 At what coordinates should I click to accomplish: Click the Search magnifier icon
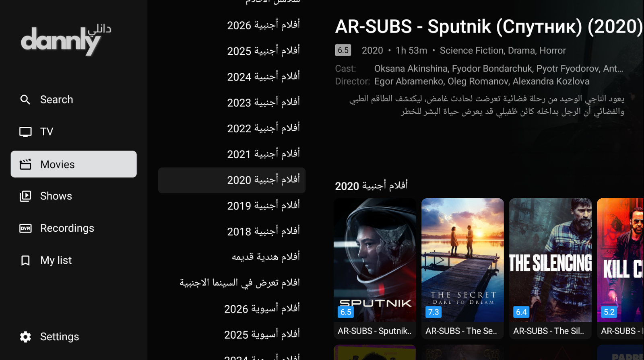click(25, 100)
